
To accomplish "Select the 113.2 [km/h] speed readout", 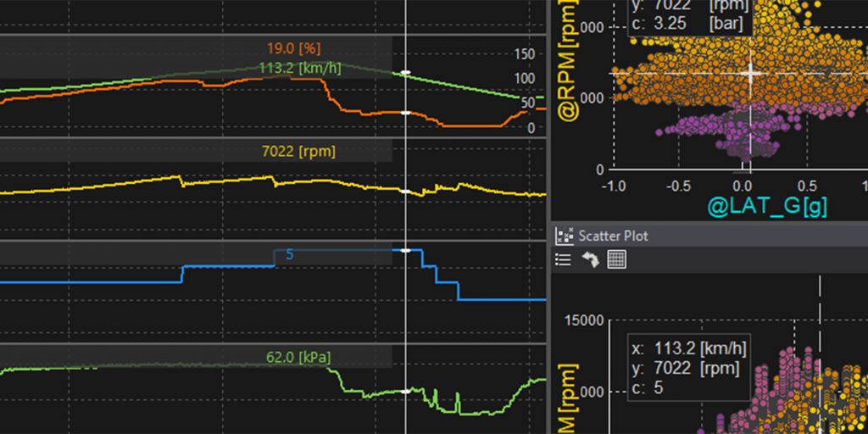I will pyautogui.click(x=299, y=68).
